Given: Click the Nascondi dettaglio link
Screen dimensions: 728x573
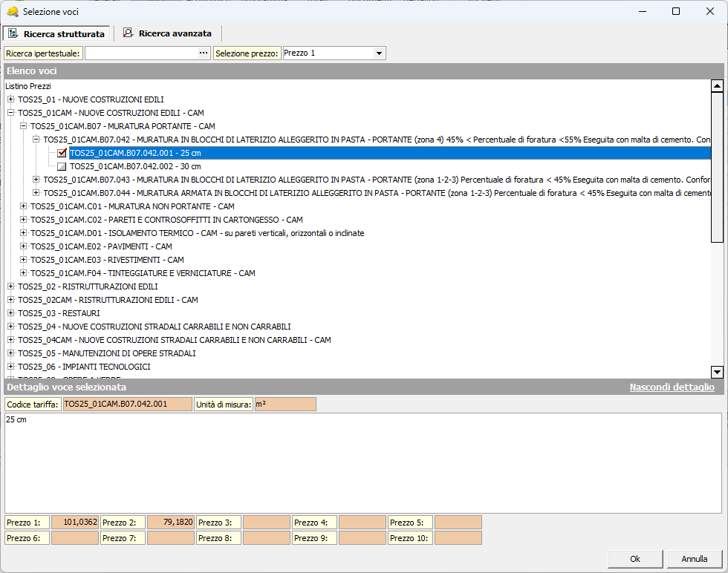Looking at the screenshot, I should click(x=672, y=387).
